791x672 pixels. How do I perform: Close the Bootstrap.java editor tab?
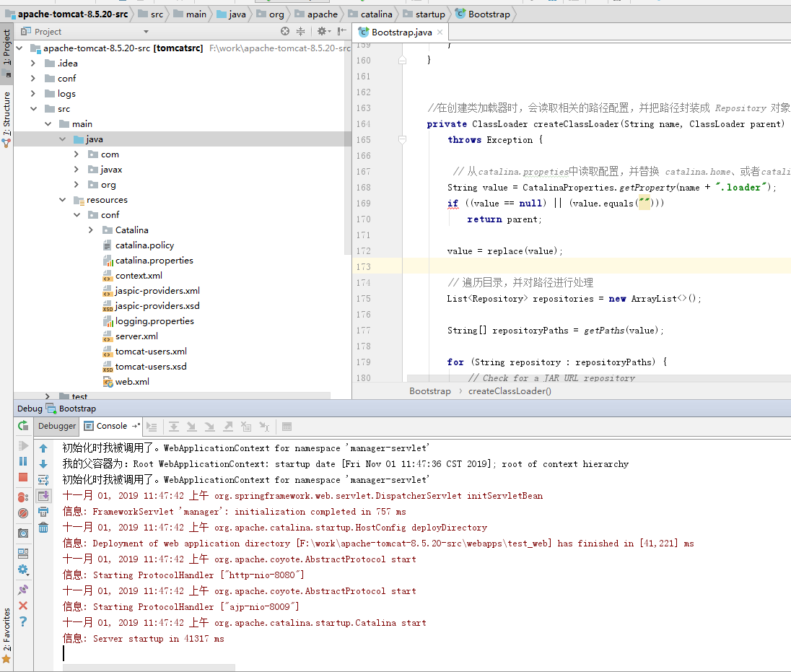click(x=440, y=32)
